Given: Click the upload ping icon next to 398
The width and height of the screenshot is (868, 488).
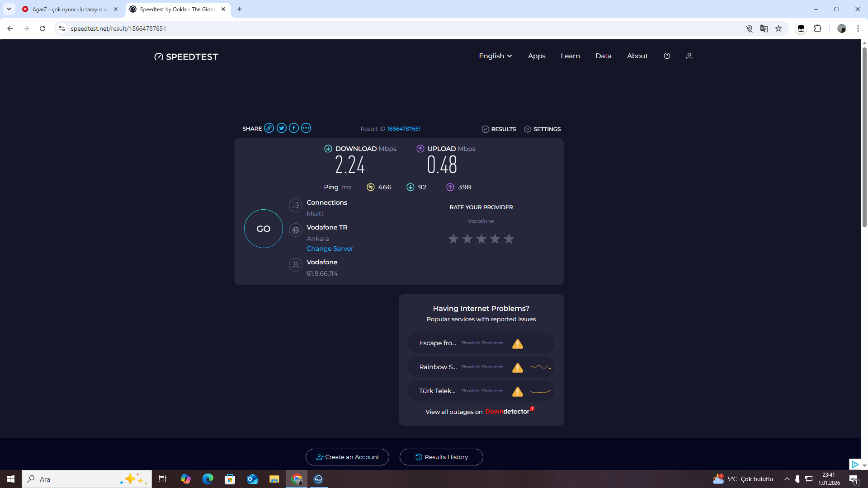Looking at the screenshot, I should pyautogui.click(x=450, y=187).
